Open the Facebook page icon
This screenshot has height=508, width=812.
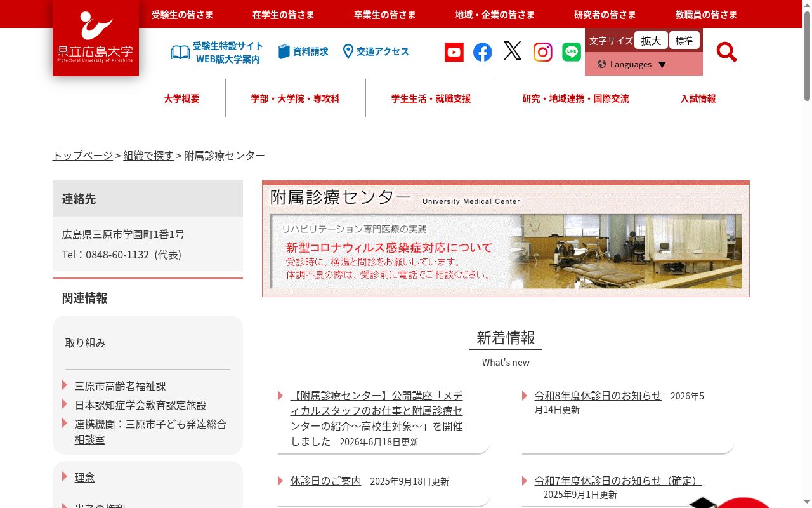tap(483, 52)
